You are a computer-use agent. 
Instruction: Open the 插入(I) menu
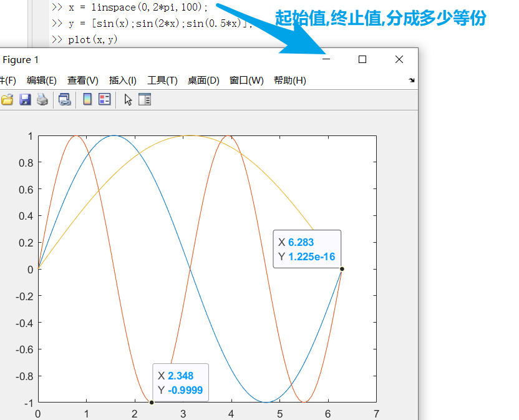pyautogui.click(x=122, y=81)
